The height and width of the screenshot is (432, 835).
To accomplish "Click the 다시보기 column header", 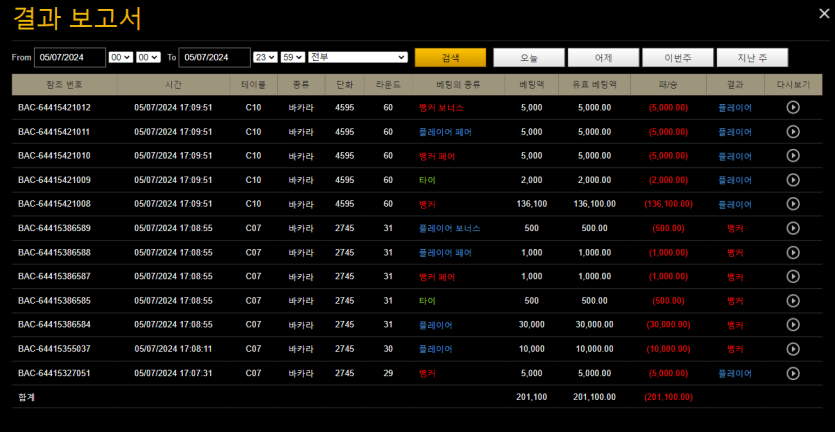I will pos(793,85).
